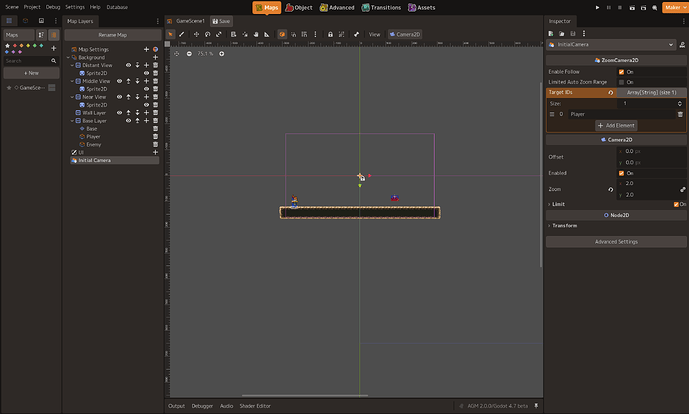Move Near View layer down
The image size is (689, 414).
(138, 97)
